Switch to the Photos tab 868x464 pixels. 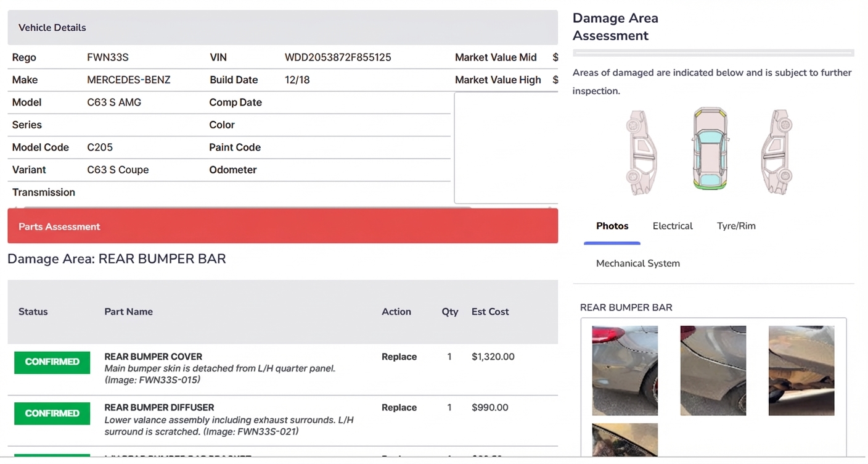(612, 226)
